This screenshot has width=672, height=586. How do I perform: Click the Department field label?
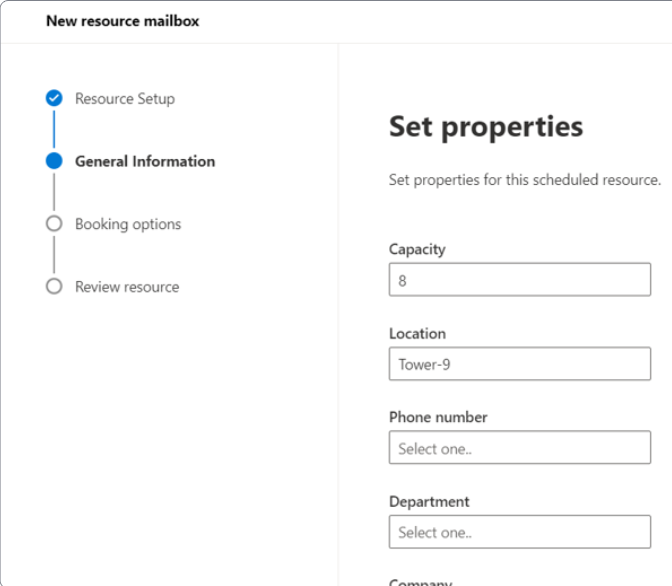429,501
